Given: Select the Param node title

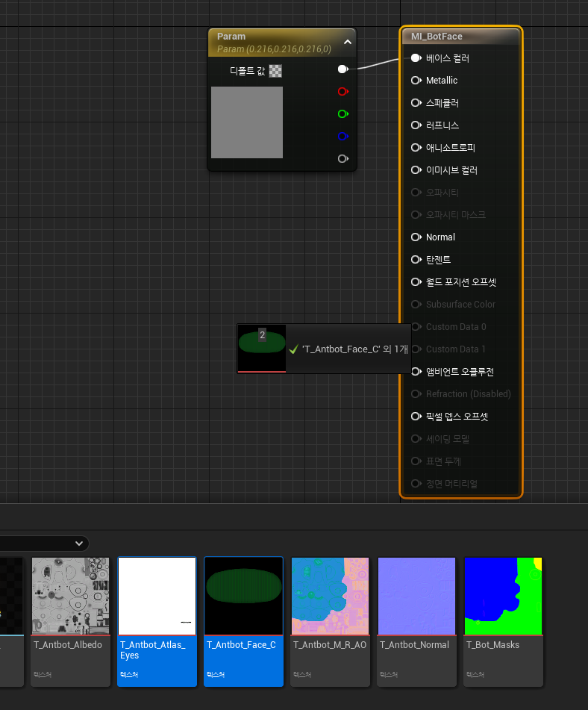Looking at the screenshot, I should [x=231, y=37].
